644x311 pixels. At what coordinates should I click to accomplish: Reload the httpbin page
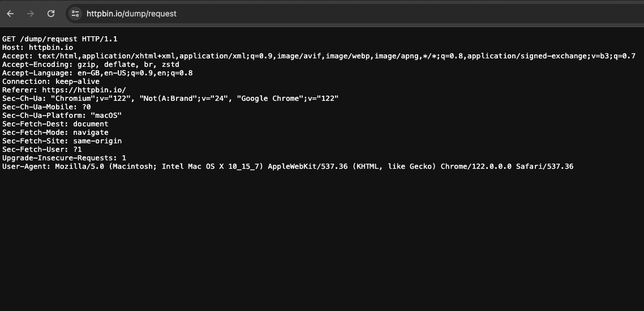coord(51,14)
